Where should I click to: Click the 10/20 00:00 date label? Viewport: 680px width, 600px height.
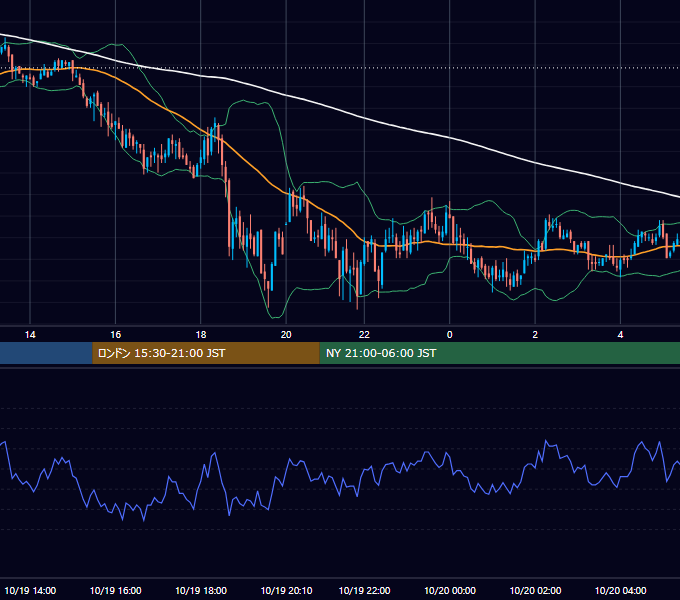tap(450, 590)
